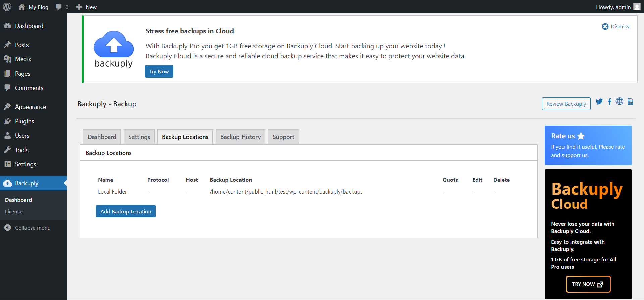
Task: Click the Appearance brush icon
Action: click(7, 106)
